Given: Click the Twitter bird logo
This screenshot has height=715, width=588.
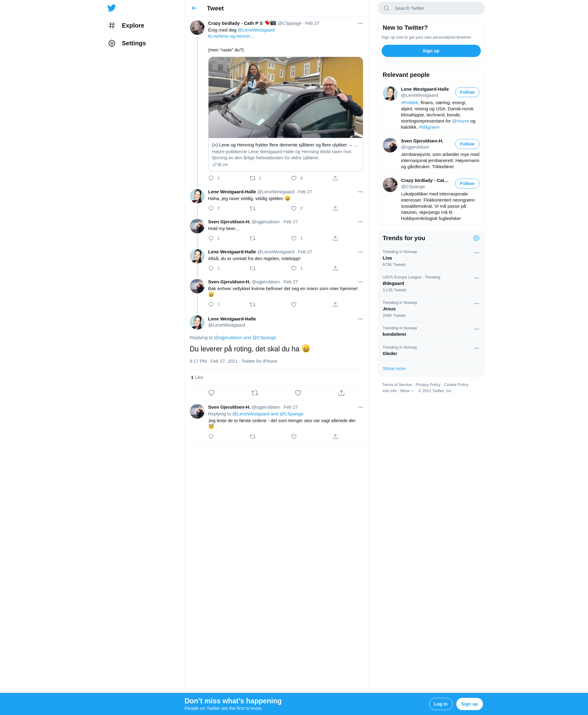Looking at the screenshot, I should 111,8.
